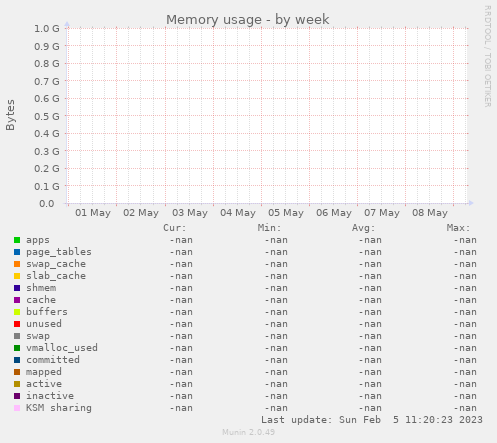Select the 'committed' legend label
The width and height of the screenshot is (497, 443).
pyautogui.click(x=53, y=360)
